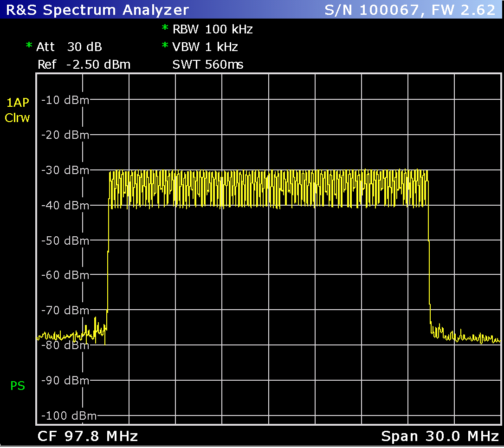Click the S/N 100067, FW 2.62 text
The image size is (504, 448).
click(x=410, y=10)
